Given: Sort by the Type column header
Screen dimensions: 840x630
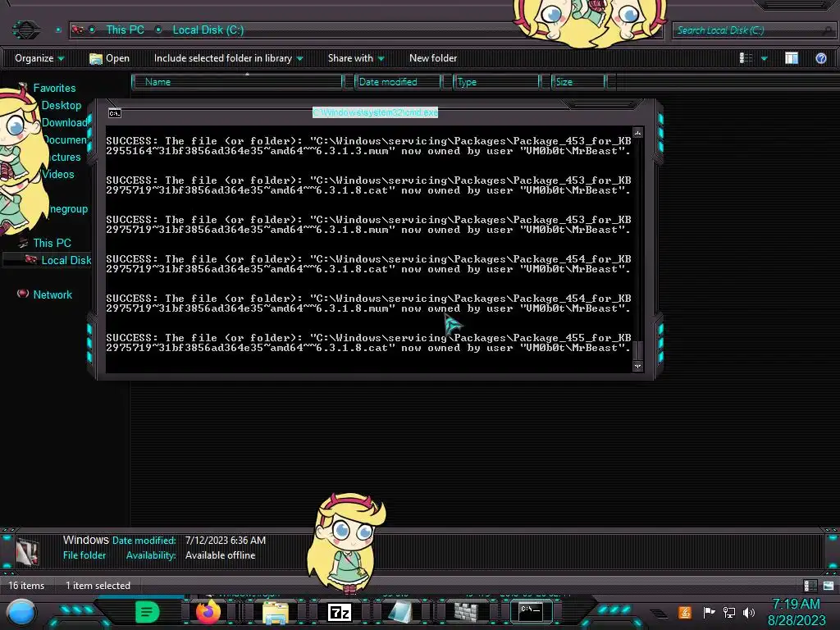Looking at the screenshot, I should pyautogui.click(x=496, y=81).
